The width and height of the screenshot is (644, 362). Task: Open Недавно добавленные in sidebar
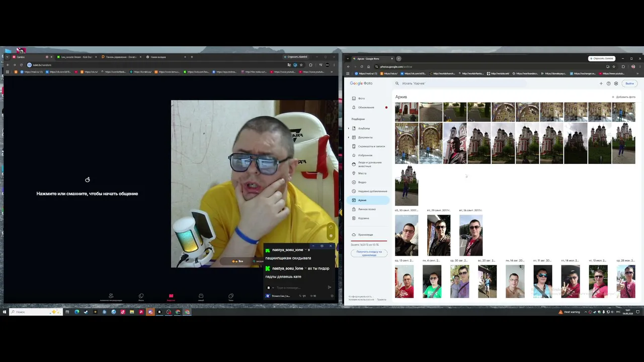click(367, 191)
